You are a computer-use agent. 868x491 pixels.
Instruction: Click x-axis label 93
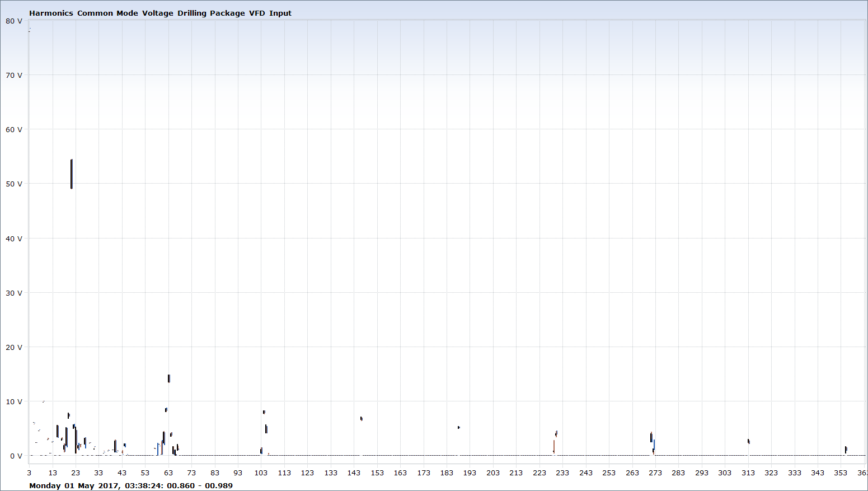coord(238,473)
